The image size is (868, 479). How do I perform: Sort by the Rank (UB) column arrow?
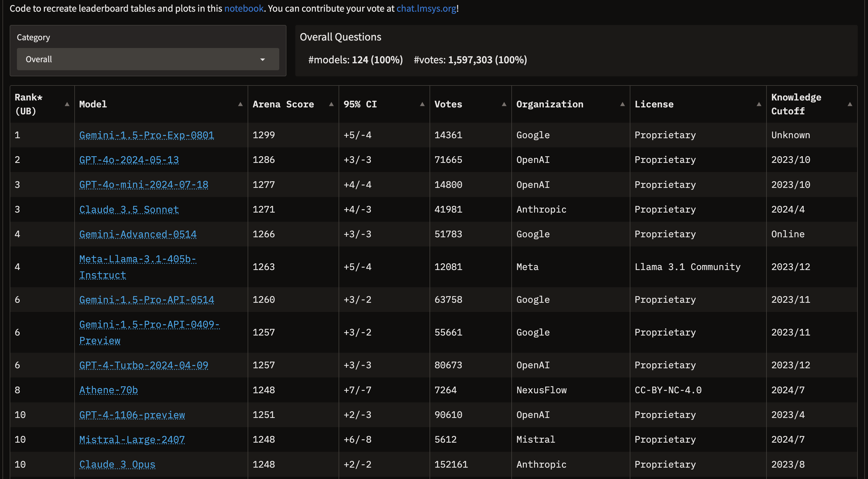(x=67, y=104)
